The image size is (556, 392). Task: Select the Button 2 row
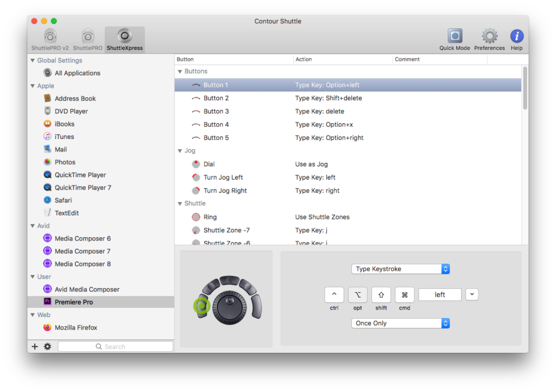click(348, 98)
